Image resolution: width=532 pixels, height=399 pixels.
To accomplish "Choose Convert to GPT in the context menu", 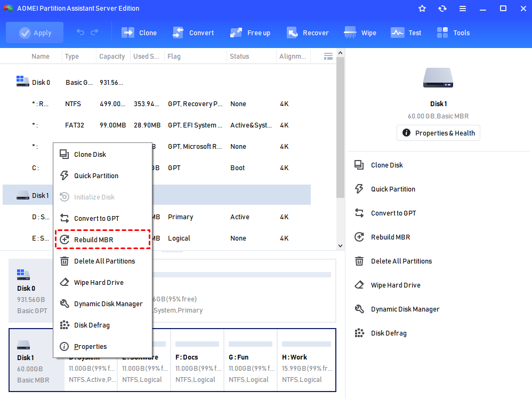I will (x=102, y=218).
